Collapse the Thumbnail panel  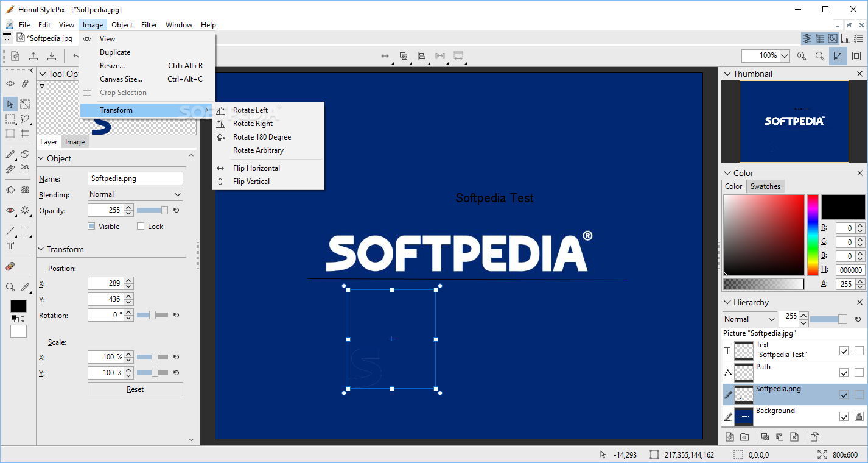(x=727, y=74)
